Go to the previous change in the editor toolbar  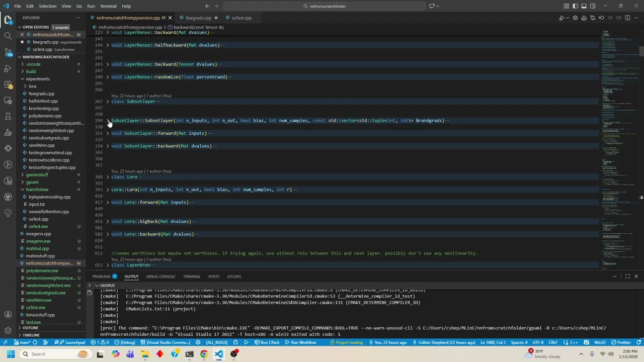click(x=601, y=18)
